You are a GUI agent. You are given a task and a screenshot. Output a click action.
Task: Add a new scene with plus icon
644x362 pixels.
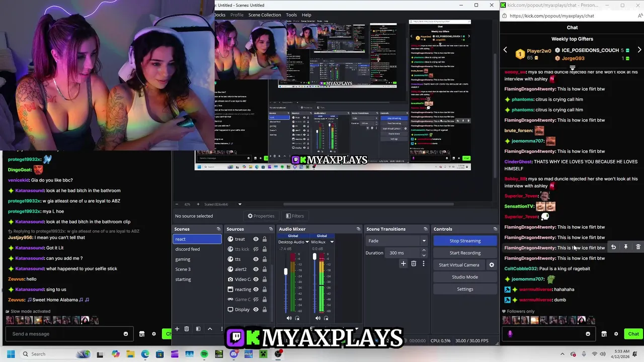click(177, 329)
